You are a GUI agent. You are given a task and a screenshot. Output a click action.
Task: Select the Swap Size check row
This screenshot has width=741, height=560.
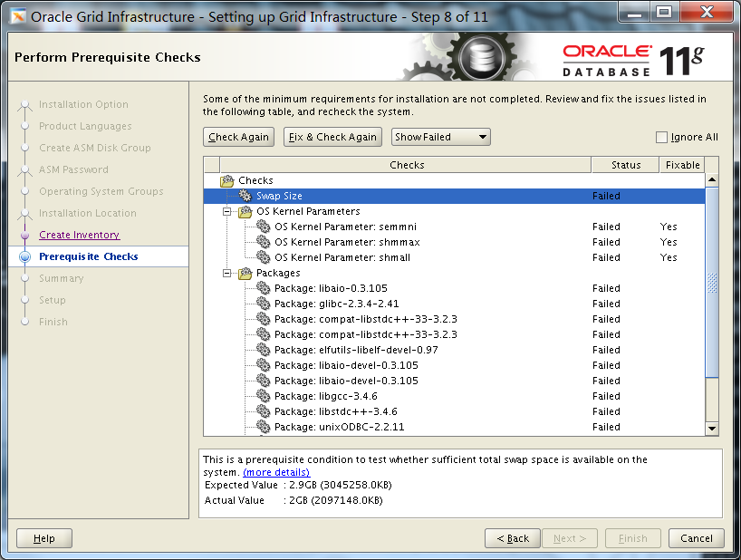click(x=454, y=196)
